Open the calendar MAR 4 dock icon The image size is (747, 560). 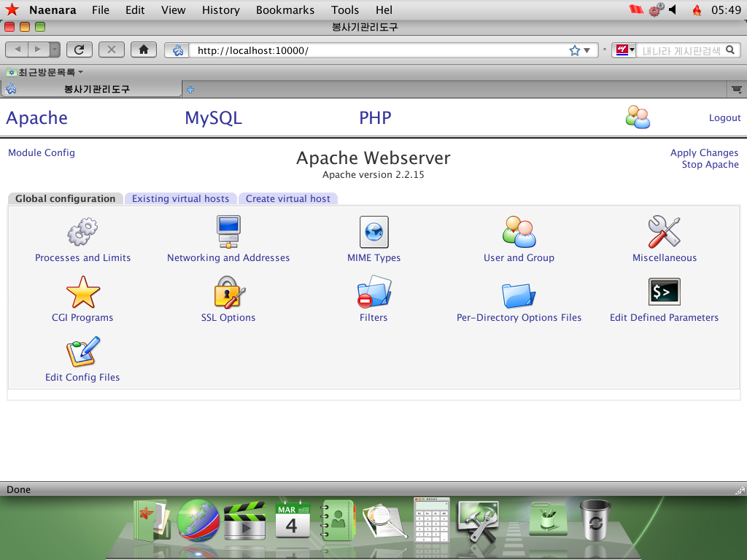coord(293,519)
